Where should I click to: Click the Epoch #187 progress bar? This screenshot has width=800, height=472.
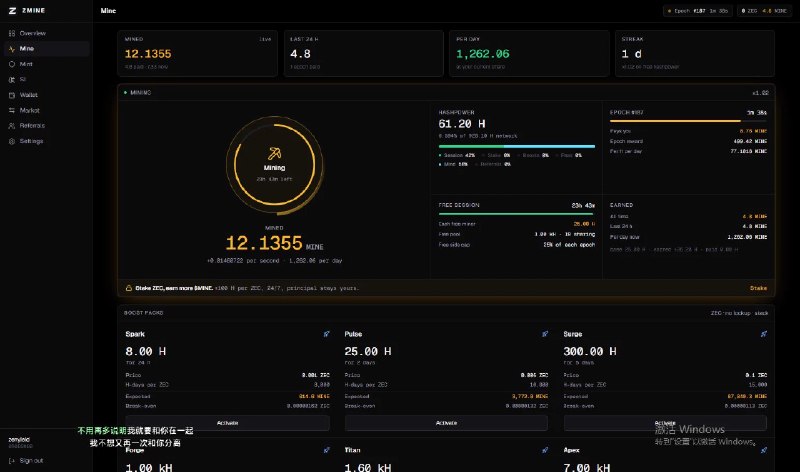pyautogui.click(x=688, y=121)
